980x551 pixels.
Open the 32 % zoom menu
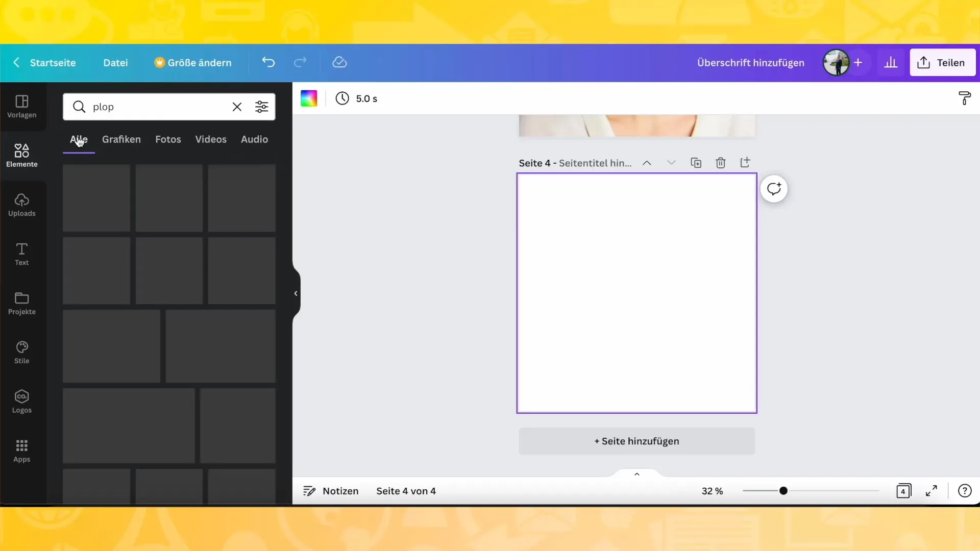(x=712, y=491)
